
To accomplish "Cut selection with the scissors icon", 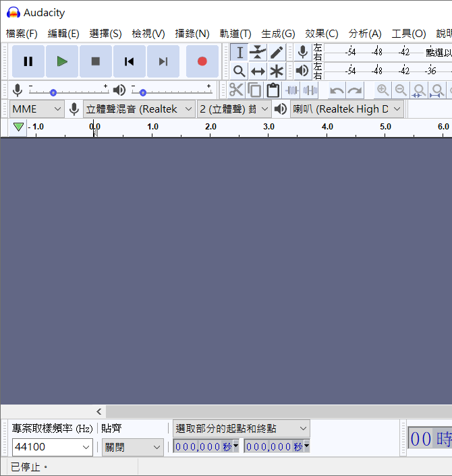I will [236, 90].
